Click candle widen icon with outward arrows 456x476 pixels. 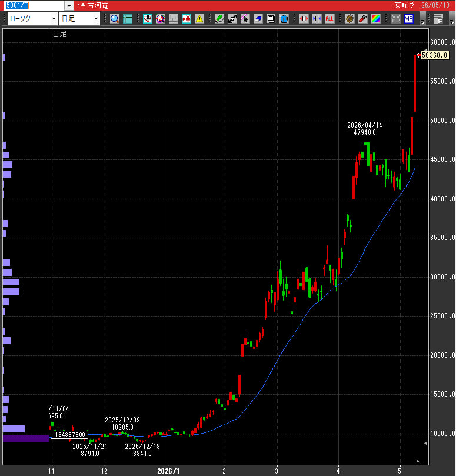pos(304,19)
